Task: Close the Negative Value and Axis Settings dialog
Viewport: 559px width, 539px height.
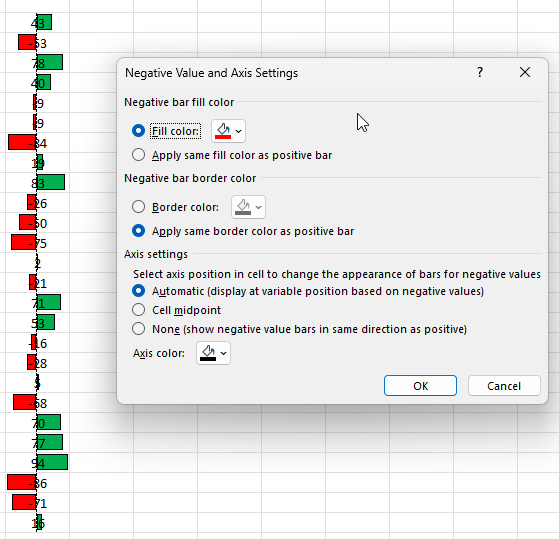Action: [x=525, y=72]
